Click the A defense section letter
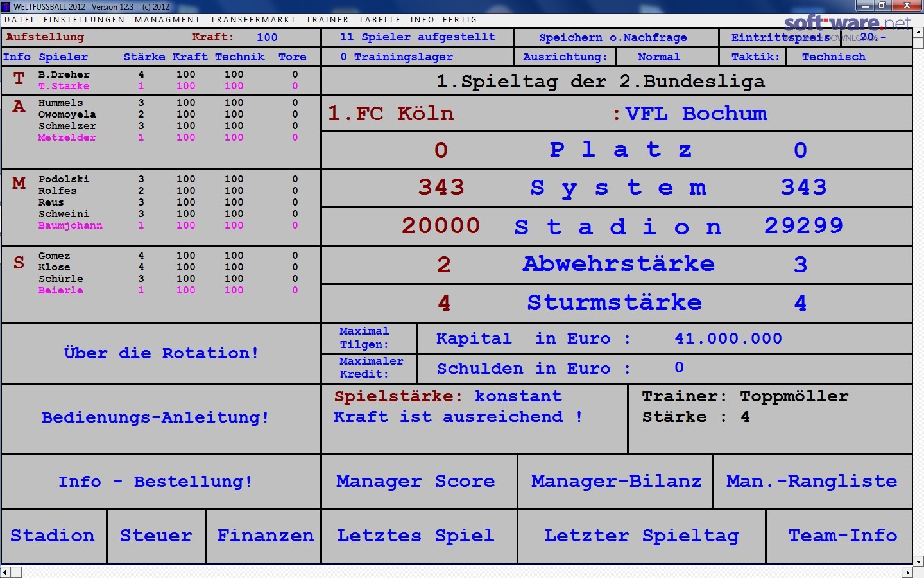The width and height of the screenshot is (924, 578). 19,107
